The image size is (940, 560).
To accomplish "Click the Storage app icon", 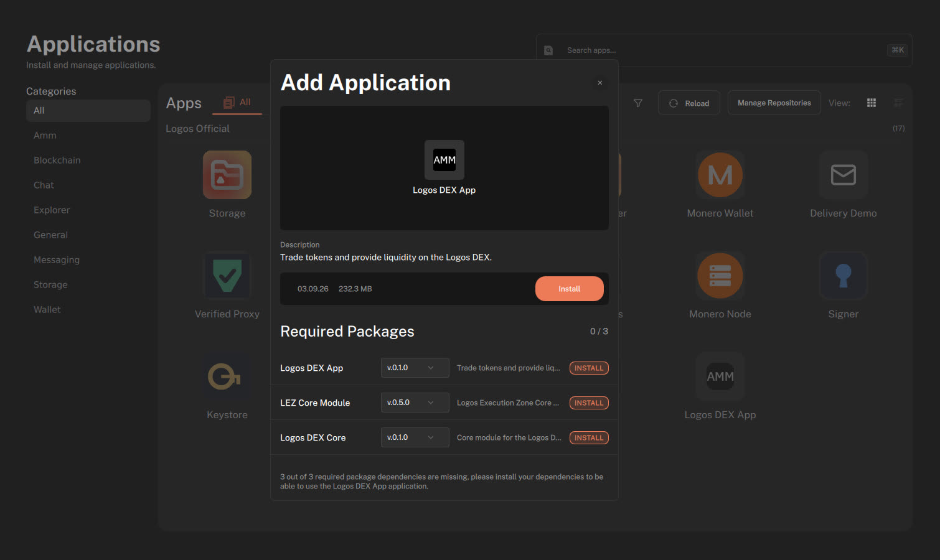I will point(227,175).
